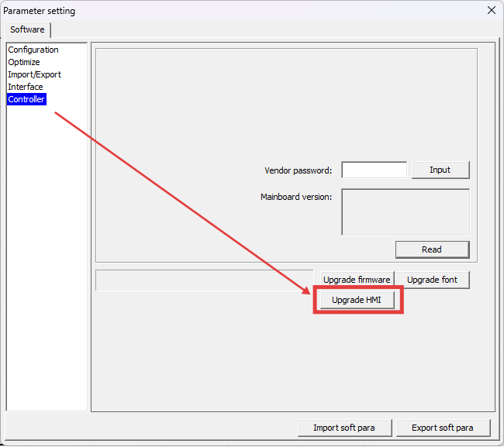Image resolution: width=504 pixels, height=447 pixels.
Task: Switch to the Software tab
Action: click(x=27, y=29)
